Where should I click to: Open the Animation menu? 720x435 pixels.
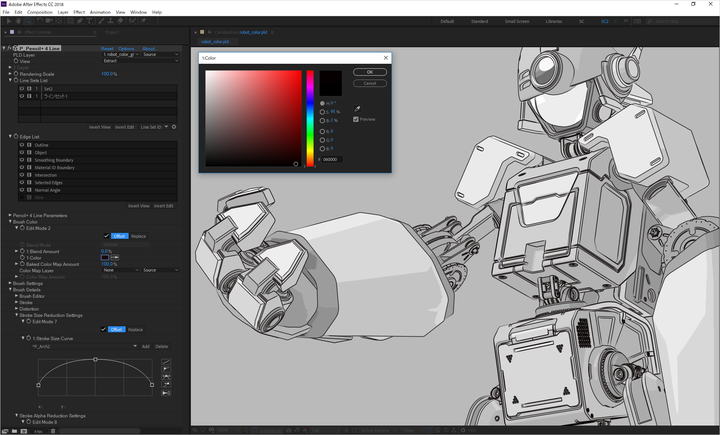pyautogui.click(x=100, y=12)
